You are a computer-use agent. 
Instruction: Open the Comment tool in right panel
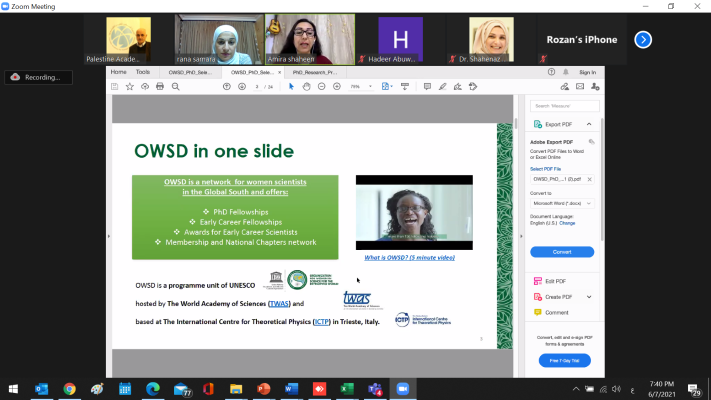tap(556, 312)
